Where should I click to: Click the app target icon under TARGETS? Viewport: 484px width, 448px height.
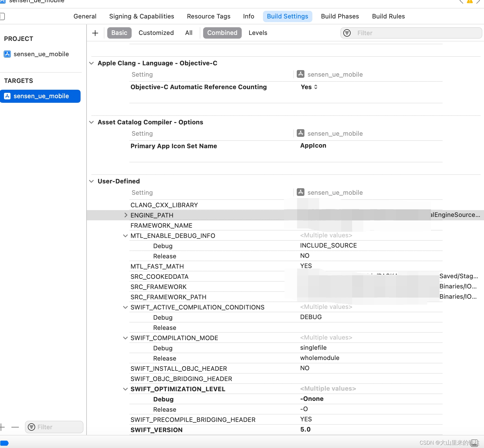tap(7, 96)
